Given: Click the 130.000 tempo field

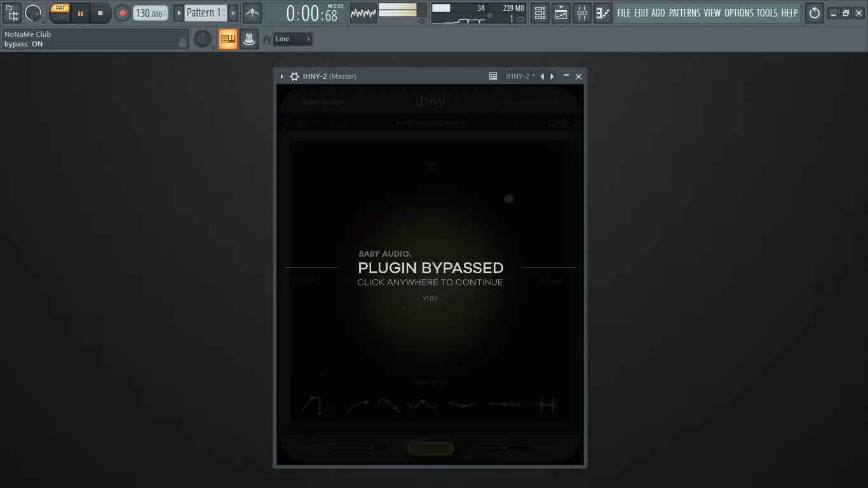Looking at the screenshot, I should 151,13.
